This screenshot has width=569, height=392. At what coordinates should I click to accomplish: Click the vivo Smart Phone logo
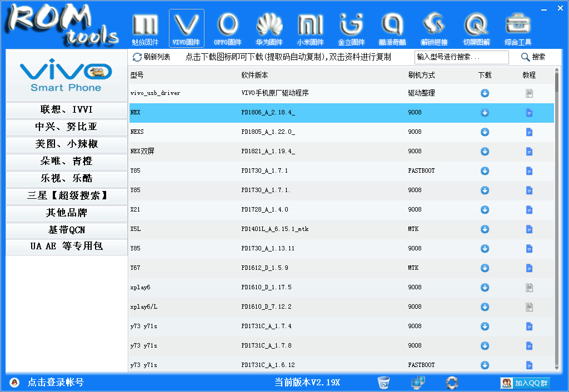click(x=67, y=76)
